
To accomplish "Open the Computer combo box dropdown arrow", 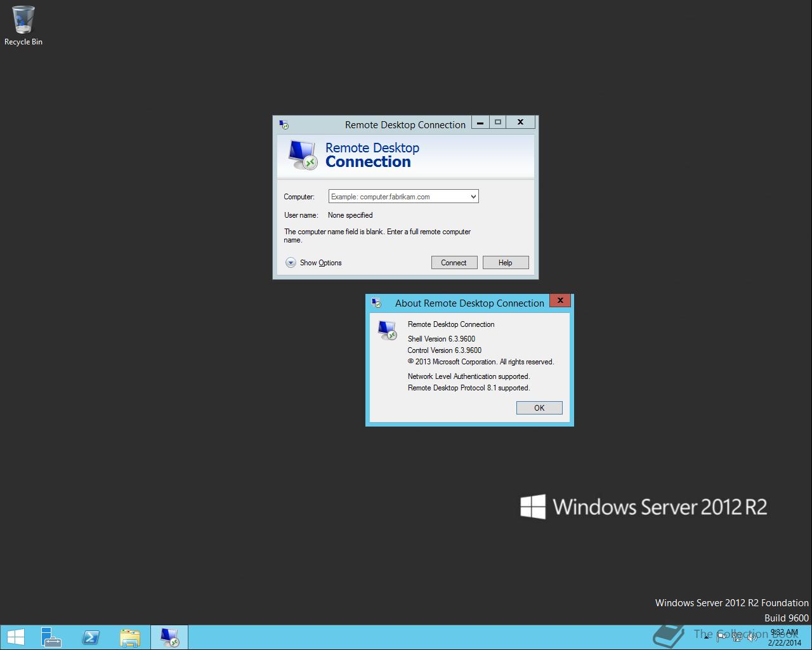I will pyautogui.click(x=473, y=197).
